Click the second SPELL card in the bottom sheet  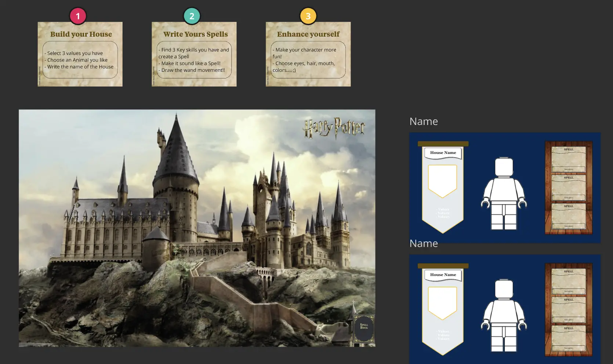click(x=569, y=310)
